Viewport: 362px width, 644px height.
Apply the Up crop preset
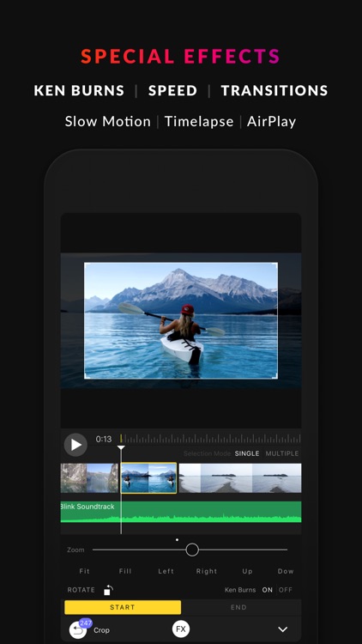click(x=248, y=571)
